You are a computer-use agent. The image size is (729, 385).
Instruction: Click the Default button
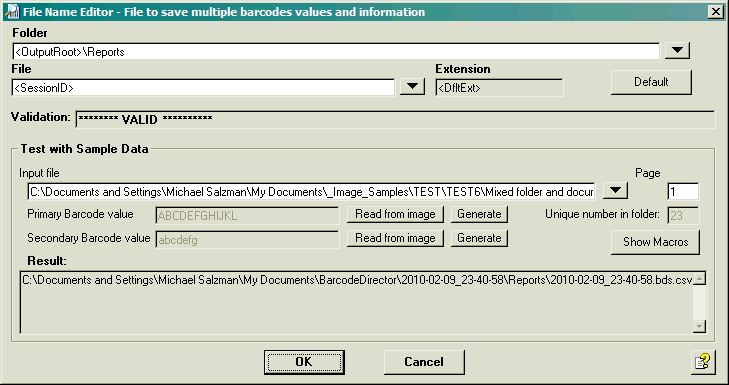651,82
